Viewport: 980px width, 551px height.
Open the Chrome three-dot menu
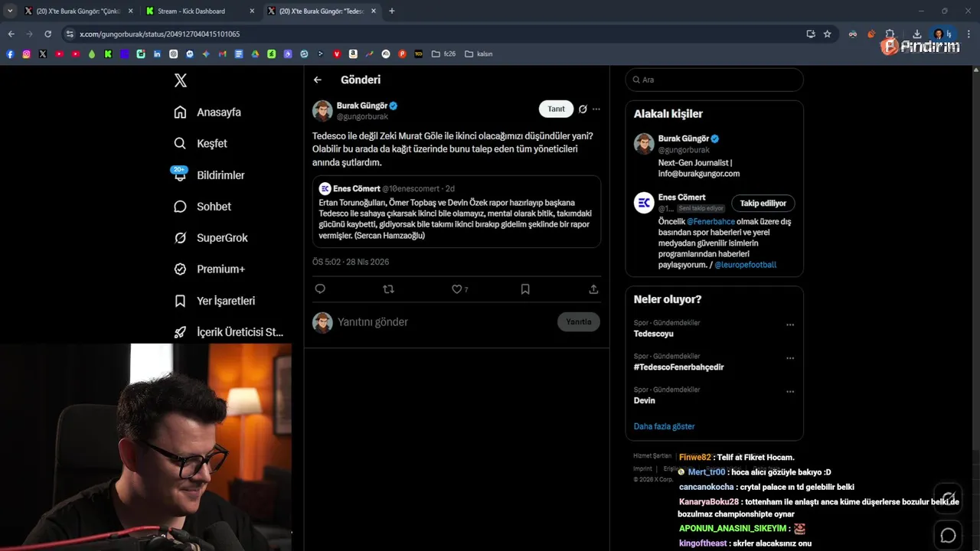point(969,34)
